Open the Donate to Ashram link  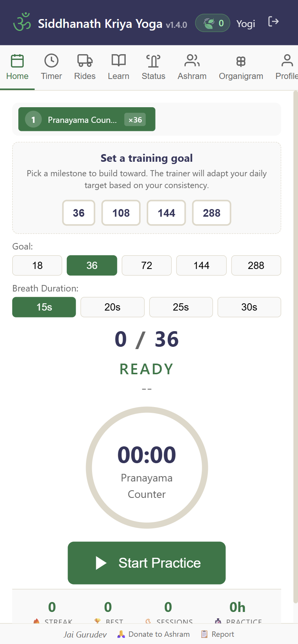[158, 634]
